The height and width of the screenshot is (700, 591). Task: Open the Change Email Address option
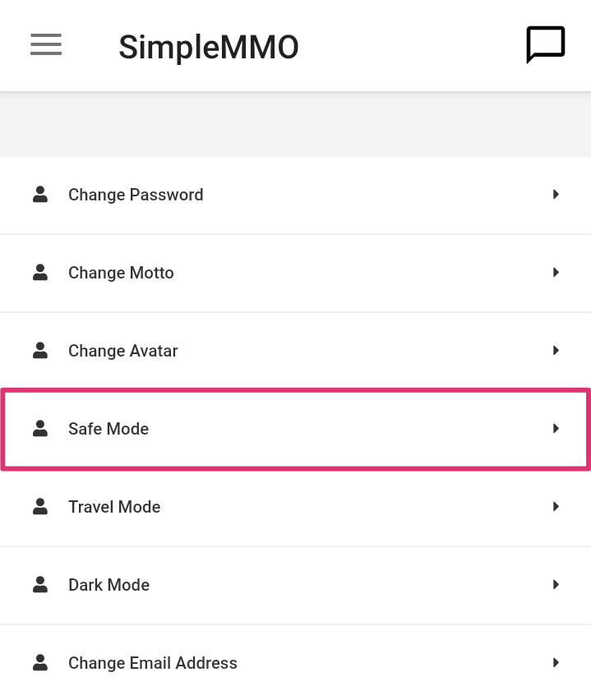click(x=153, y=663)
